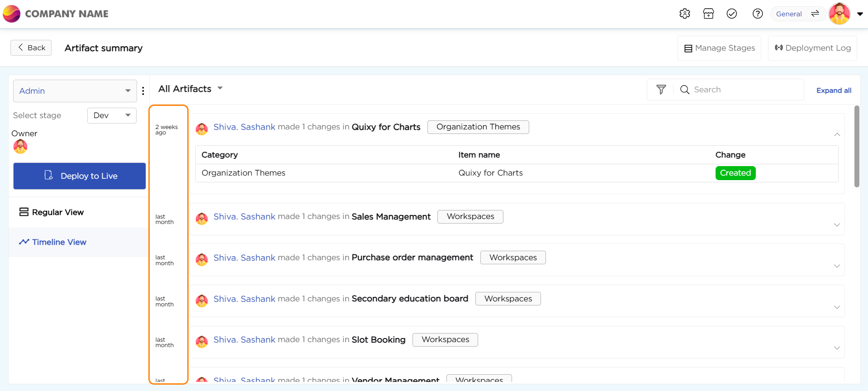Open the help question mark icon
Image resolution: width=868 pixels, height=391 pixels.
[x=758, y=14]
